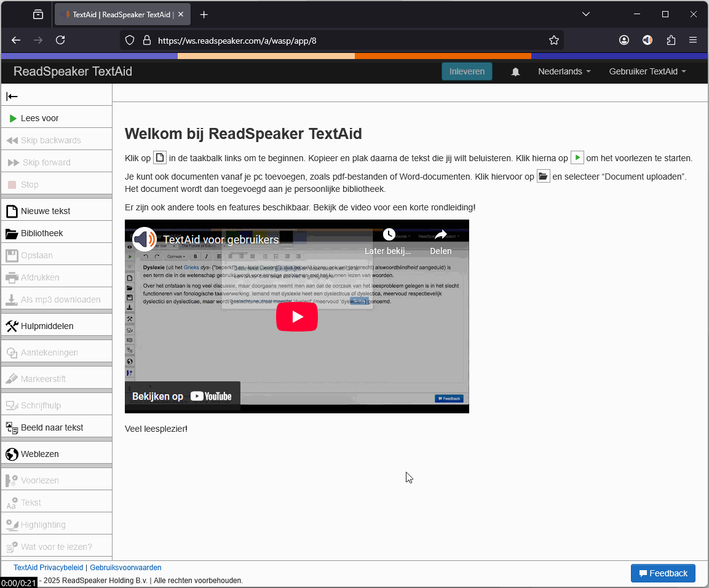Image resolution: width=709 pixels, height=588 pixels.
Task: Click the ReadSpeaker speaker icon in the browser toolbar
Action: [647, 40]
